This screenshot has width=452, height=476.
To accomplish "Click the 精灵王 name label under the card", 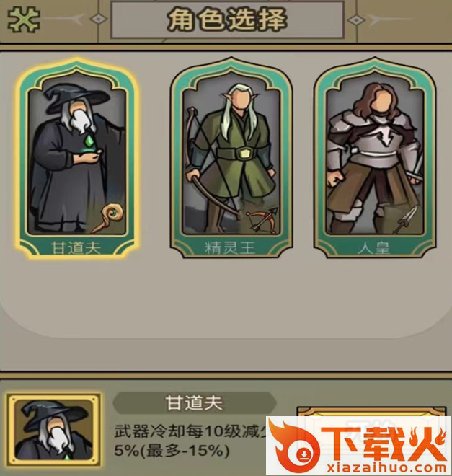I will click(x=231, y=248).
